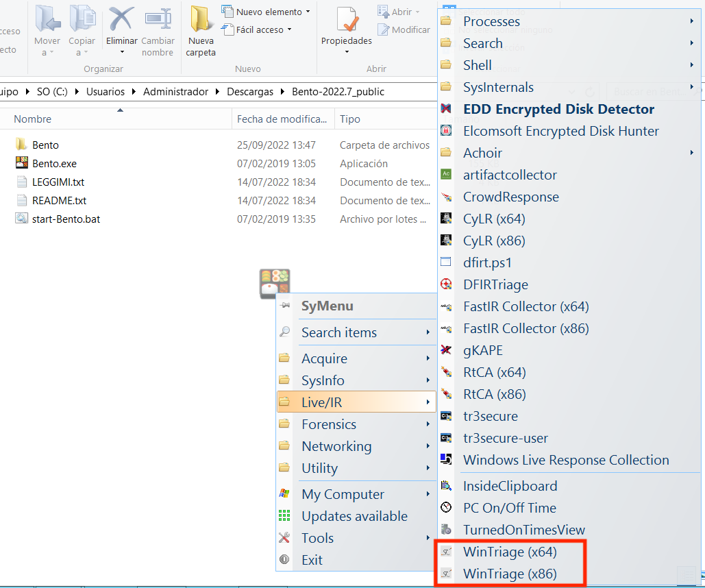Sort by the Tipo column header
Screen dimensions: 705x588
point(386,119)
